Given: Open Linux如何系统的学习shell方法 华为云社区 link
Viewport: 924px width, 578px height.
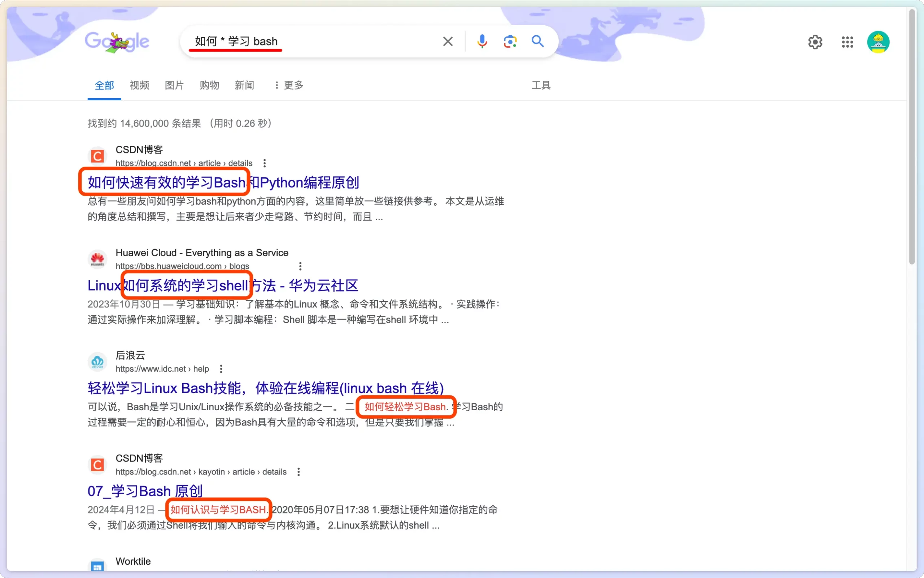Looking at the screenshot, I should [x=223, y=285].
